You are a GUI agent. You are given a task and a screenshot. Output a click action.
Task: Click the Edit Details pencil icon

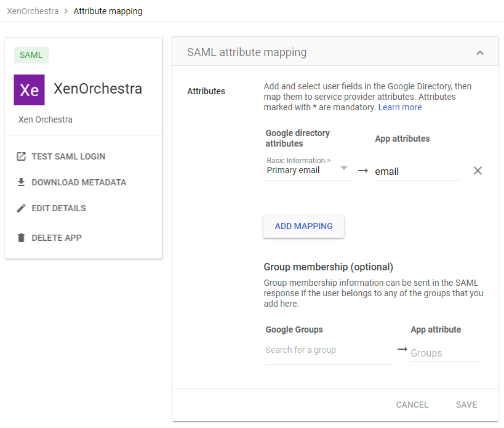21,208
